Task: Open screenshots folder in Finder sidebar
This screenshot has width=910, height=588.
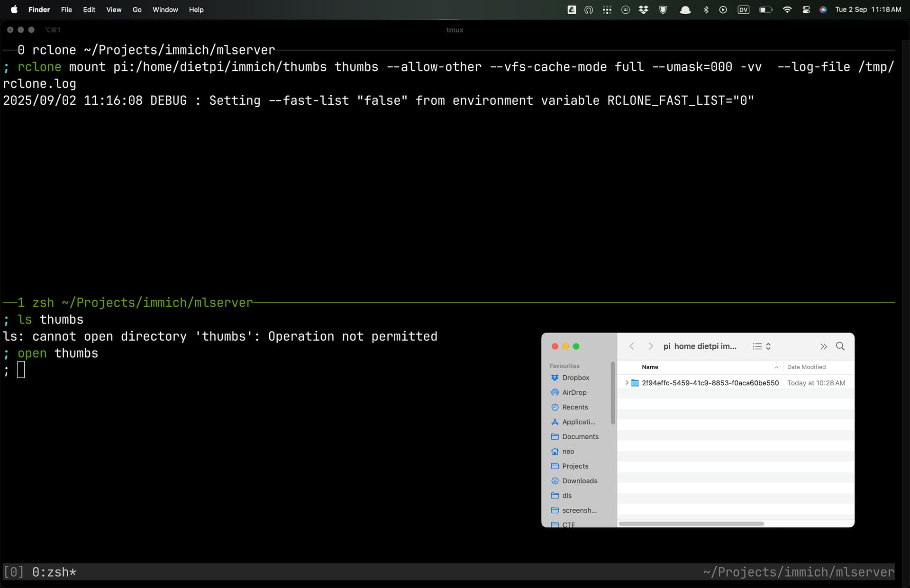Action: click(579, 510)
